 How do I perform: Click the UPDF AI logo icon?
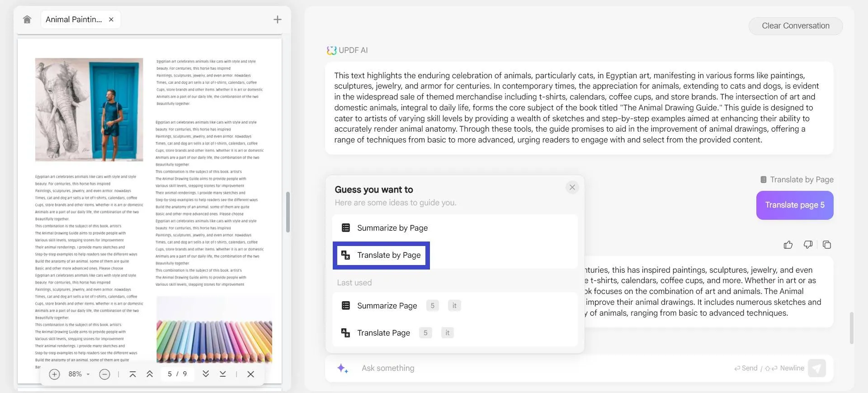tap(332, 50)
